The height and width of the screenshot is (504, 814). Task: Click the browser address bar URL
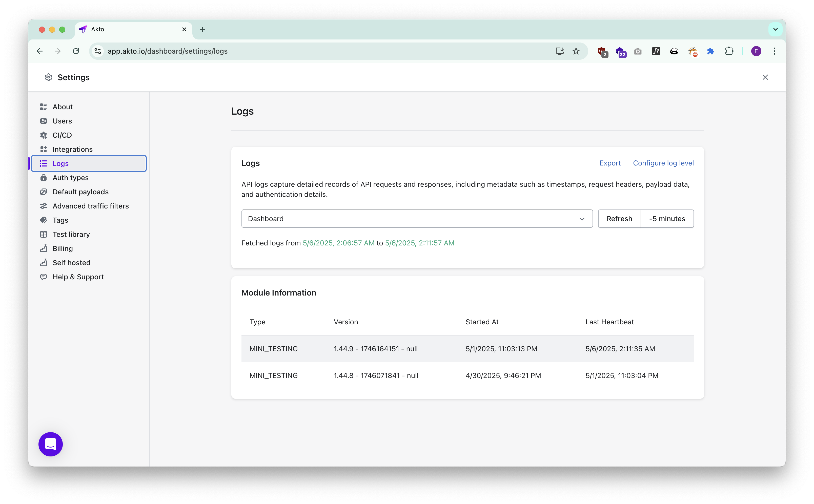[167, 51]
